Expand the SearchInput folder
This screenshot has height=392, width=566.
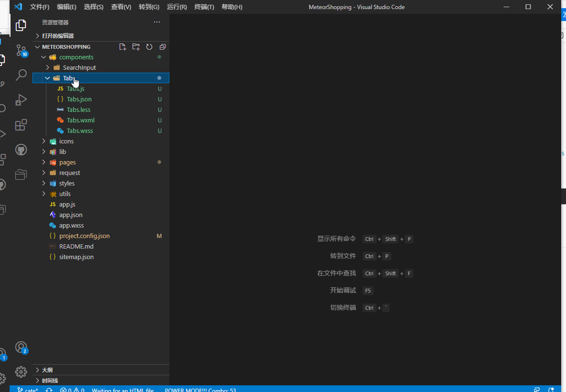pos(100,67)
